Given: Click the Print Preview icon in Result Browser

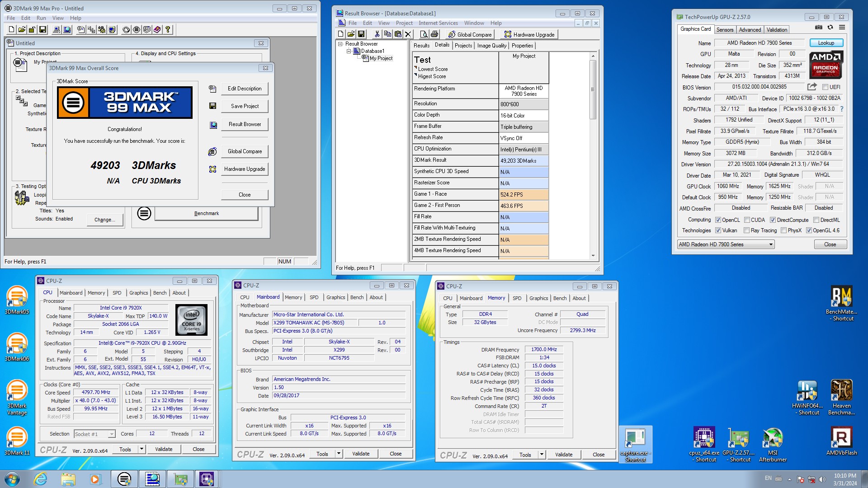Looking at the screenshot, I should (x=424, y=34).
